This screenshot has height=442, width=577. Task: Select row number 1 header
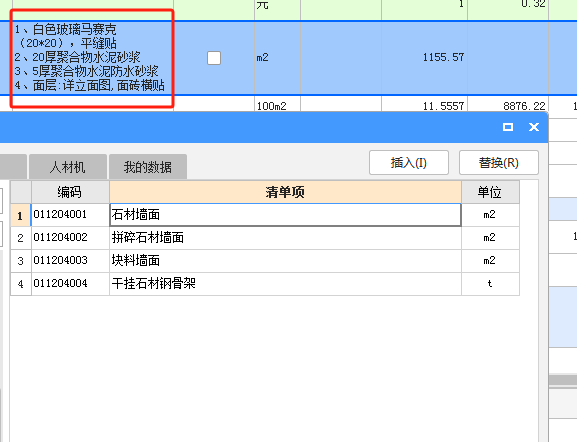click(21, 215)
